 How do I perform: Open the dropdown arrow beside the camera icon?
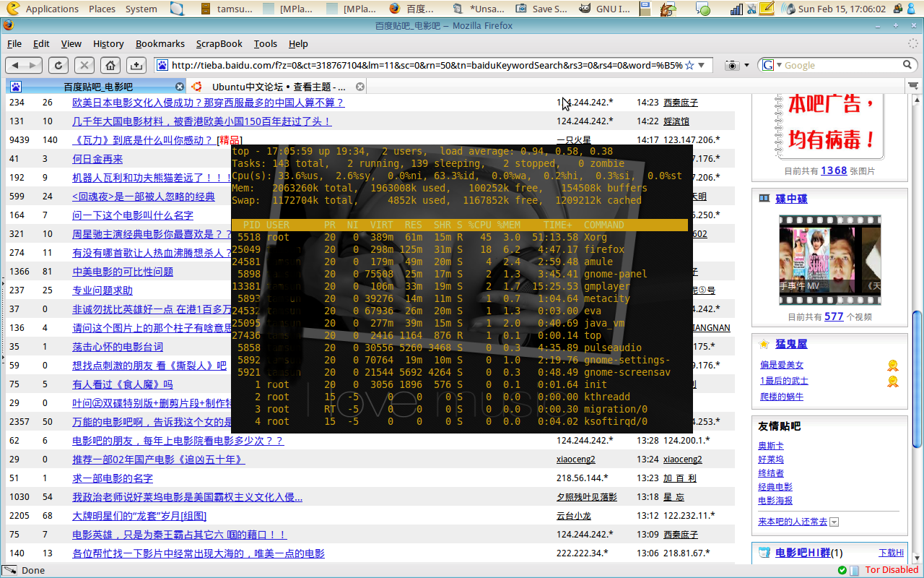pyautogui.click(x=746, y=65)
